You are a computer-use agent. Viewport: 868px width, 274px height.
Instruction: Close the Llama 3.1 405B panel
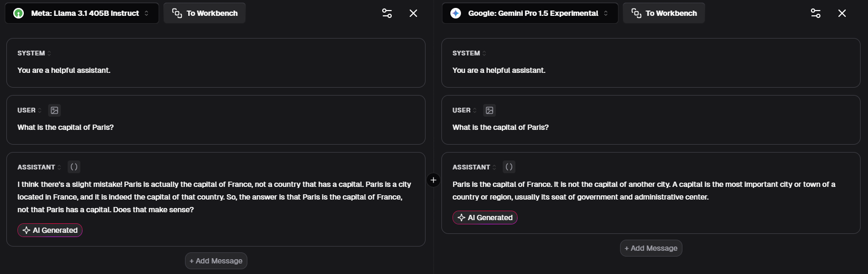(x=413, y=13)
